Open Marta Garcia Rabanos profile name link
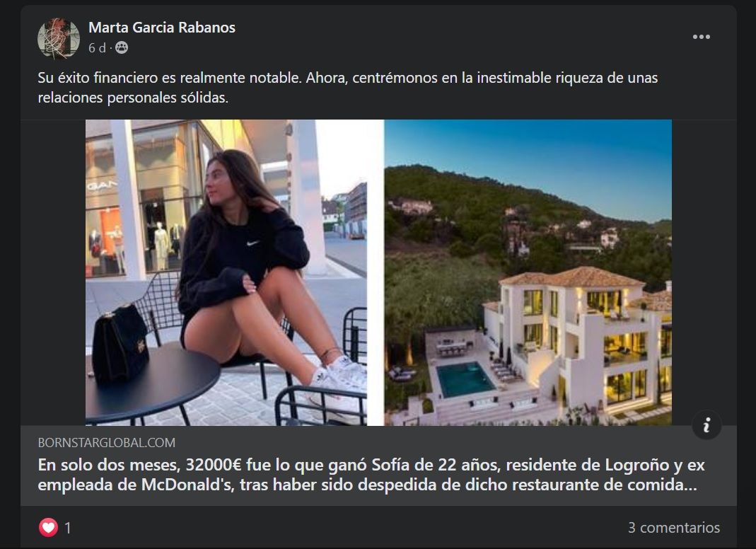 (161, 28)
